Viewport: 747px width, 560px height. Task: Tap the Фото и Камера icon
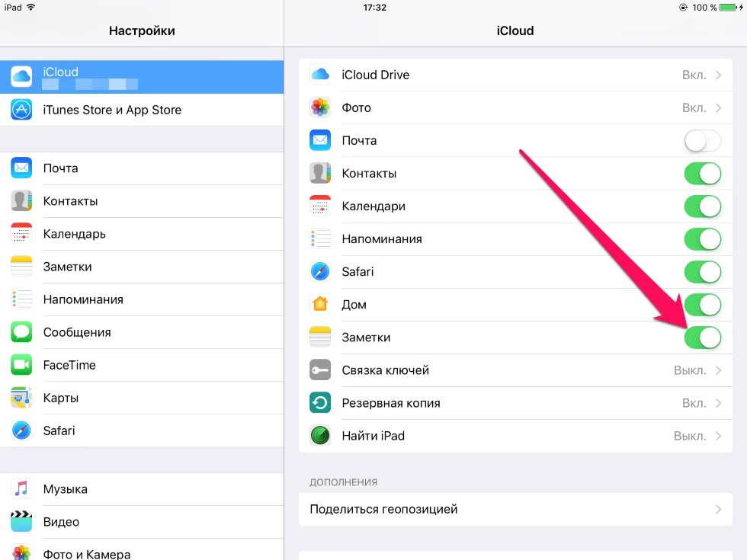(x=21, y=552)
